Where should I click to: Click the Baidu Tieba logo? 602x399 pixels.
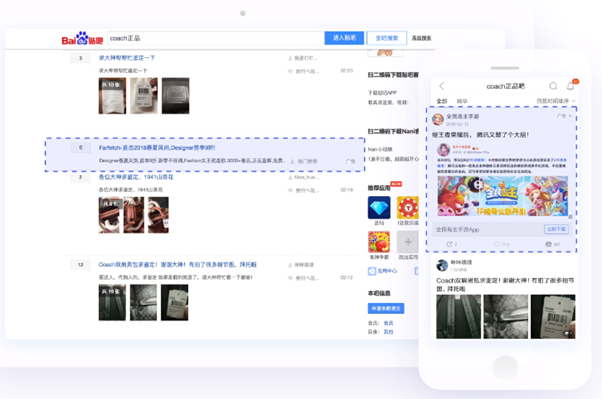[82, 38]
